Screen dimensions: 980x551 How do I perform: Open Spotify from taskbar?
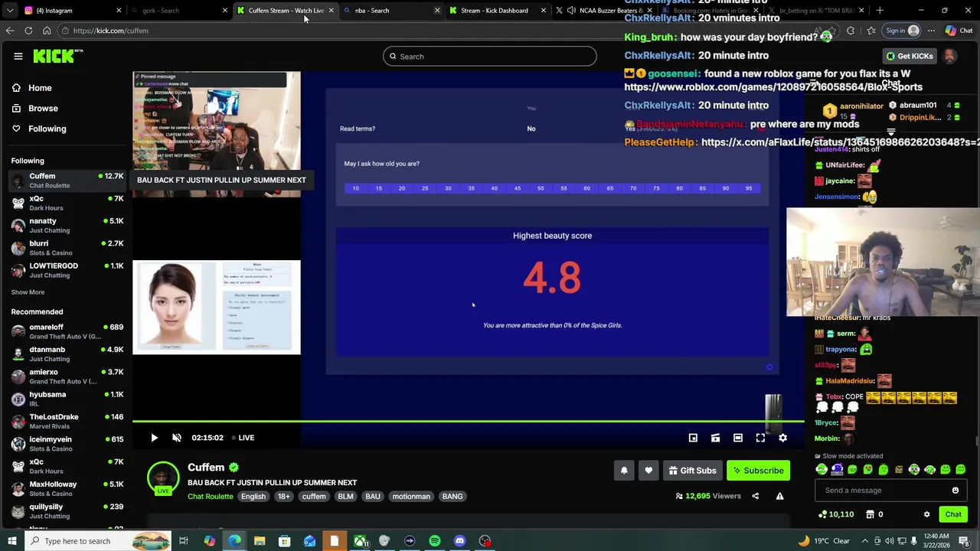pyautogui.click(x=434, y=541)
